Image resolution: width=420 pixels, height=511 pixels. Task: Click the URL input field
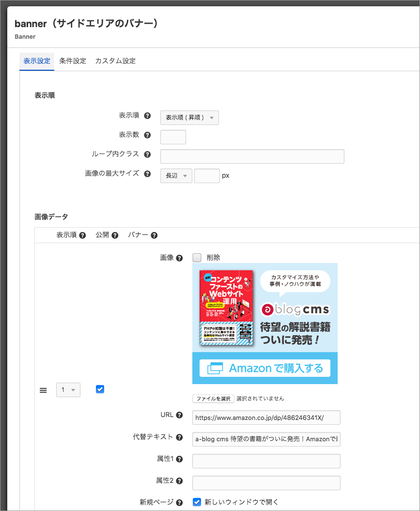(266, 417)
